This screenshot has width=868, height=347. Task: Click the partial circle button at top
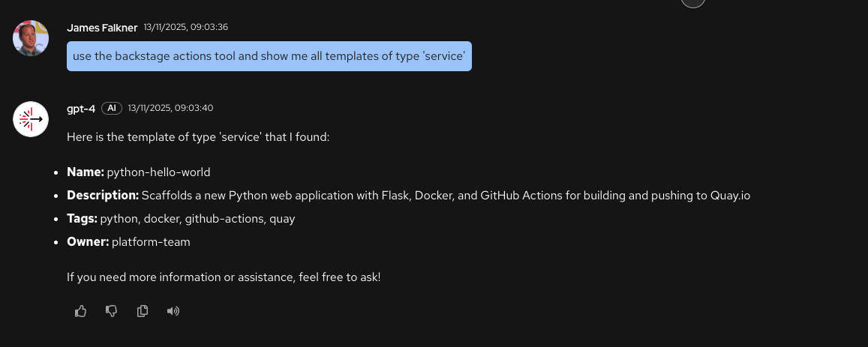click(692, 3)
